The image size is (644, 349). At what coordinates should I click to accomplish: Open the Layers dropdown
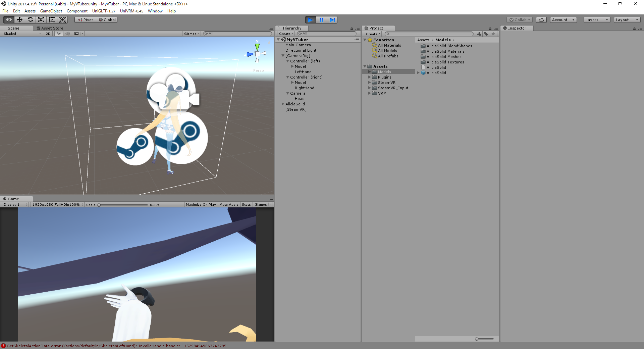point(596,20)
